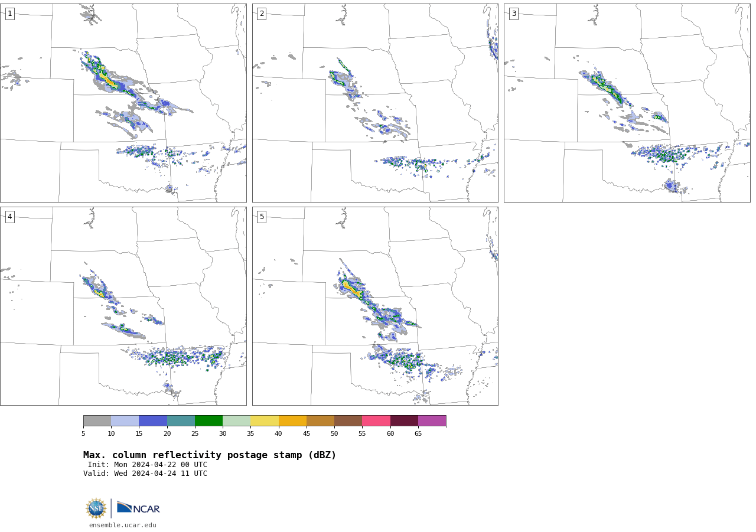756x532 pixels.
Task: Click the Max. column reflectivity title
Action: pos(210,455)
